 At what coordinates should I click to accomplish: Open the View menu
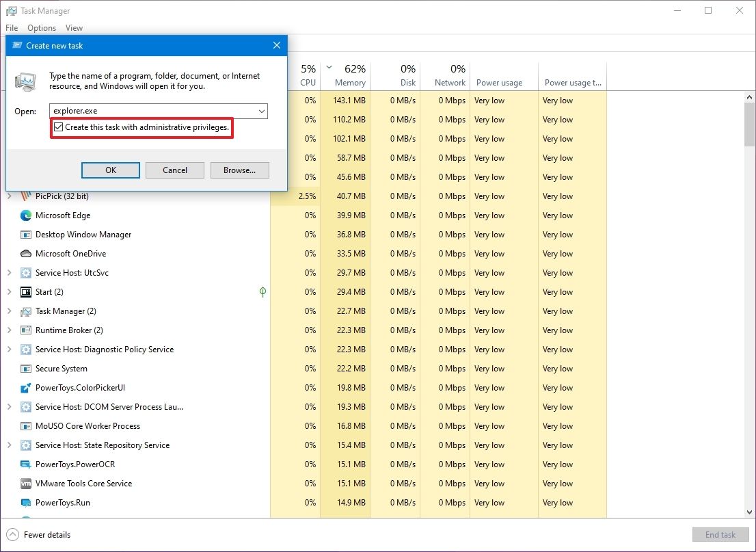[74, 28]
